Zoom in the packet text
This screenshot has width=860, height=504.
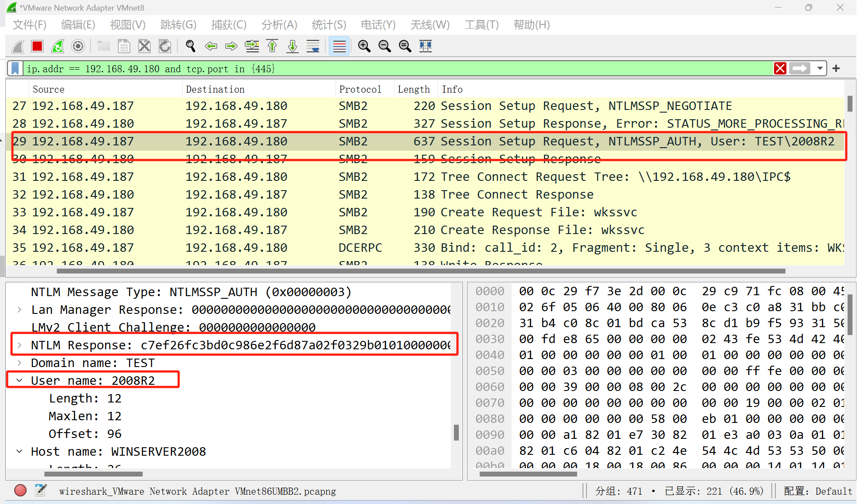point(364,46)
